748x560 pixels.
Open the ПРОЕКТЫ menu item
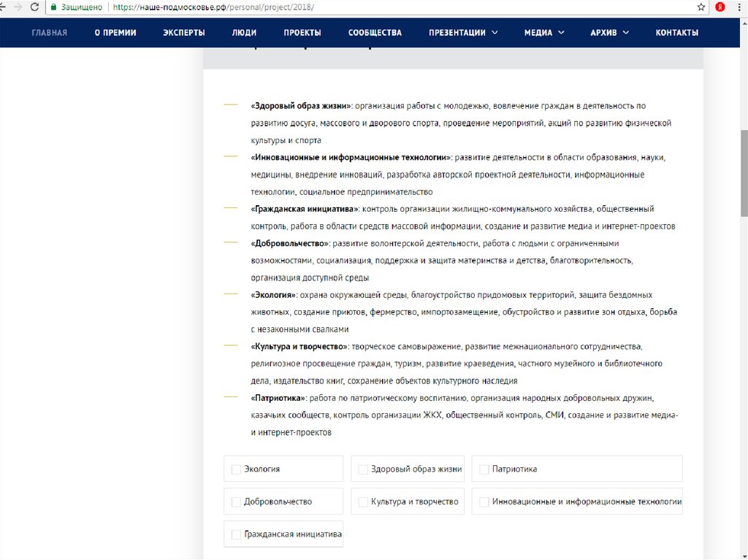click(x=302, y=32)
